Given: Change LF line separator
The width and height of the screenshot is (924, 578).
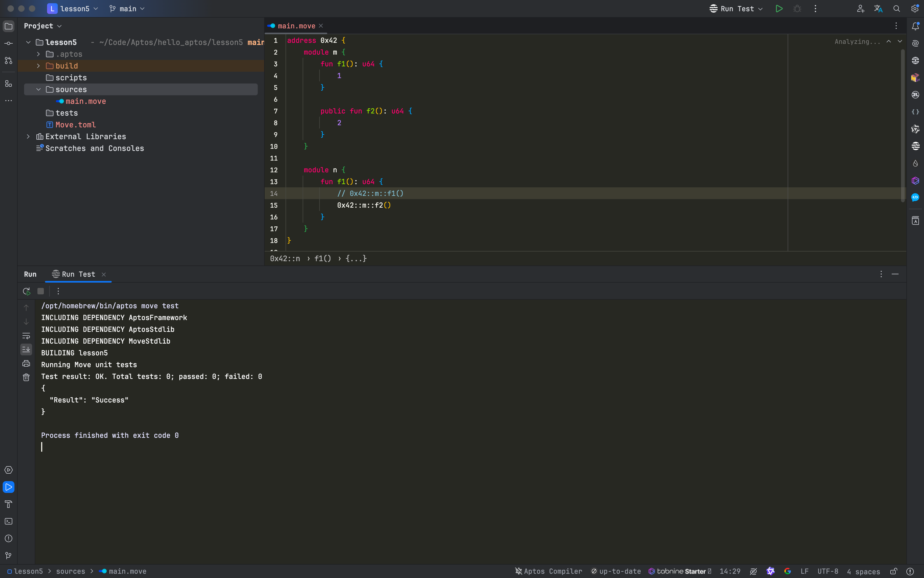Looking at the screenshot, I should point(804,571).
